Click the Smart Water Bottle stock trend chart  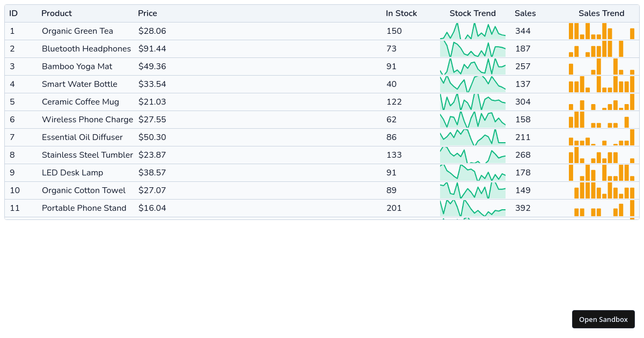coord(473,84)
